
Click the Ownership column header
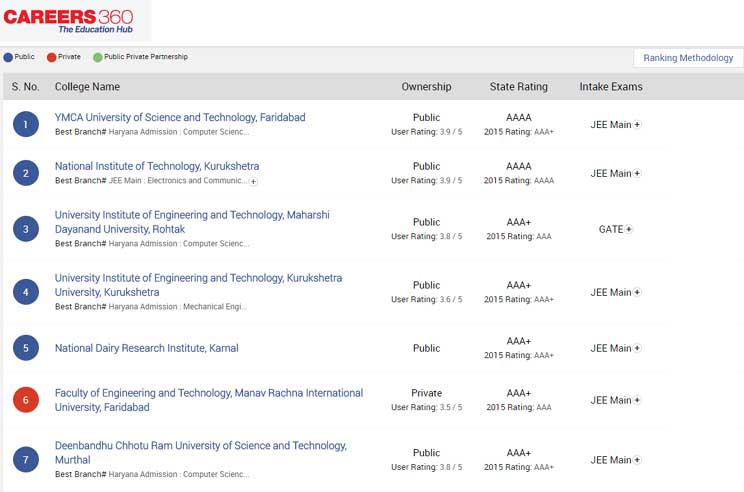tap(427, 87)
